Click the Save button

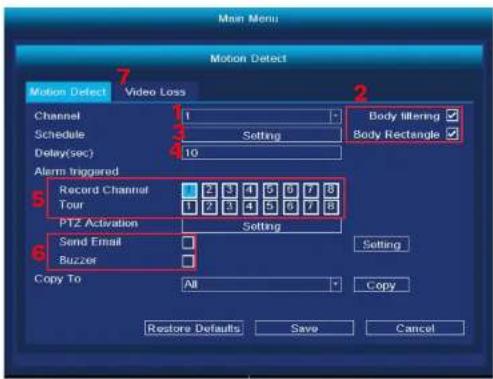(x=304, y=328)
